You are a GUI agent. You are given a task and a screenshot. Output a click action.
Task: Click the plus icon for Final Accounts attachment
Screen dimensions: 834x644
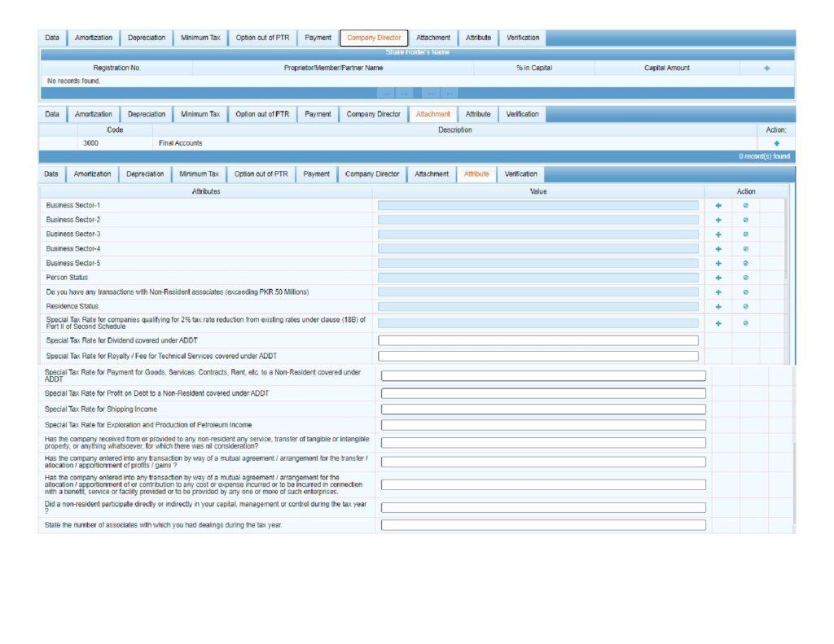pos(776,143)
